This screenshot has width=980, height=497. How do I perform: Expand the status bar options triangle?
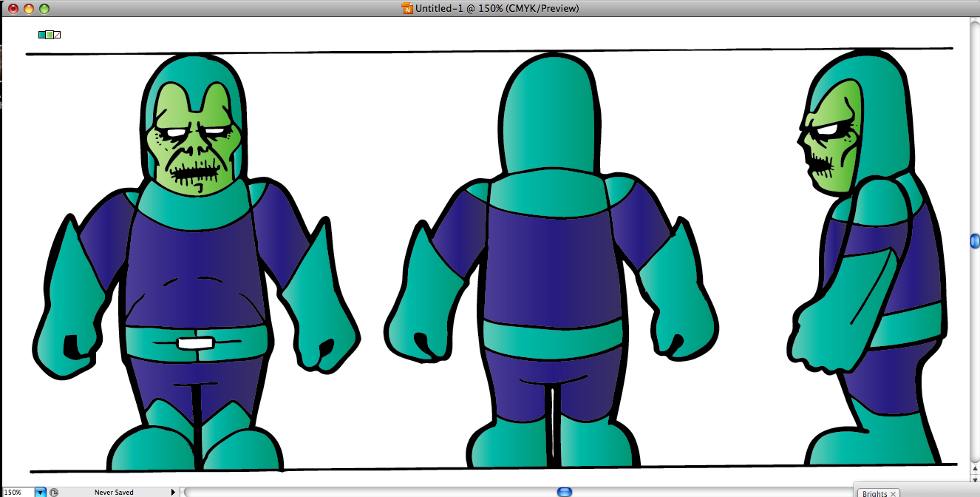coord(174,492)
